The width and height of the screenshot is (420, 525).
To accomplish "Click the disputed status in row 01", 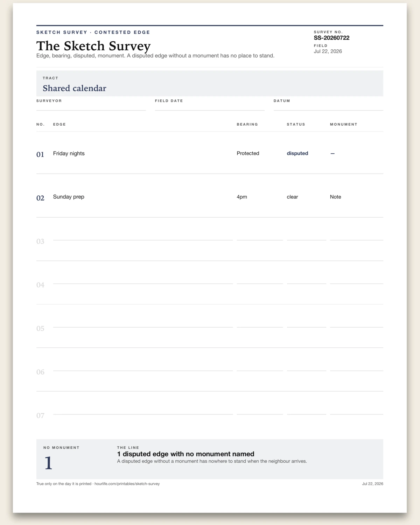I will click(x=297, y=153).
